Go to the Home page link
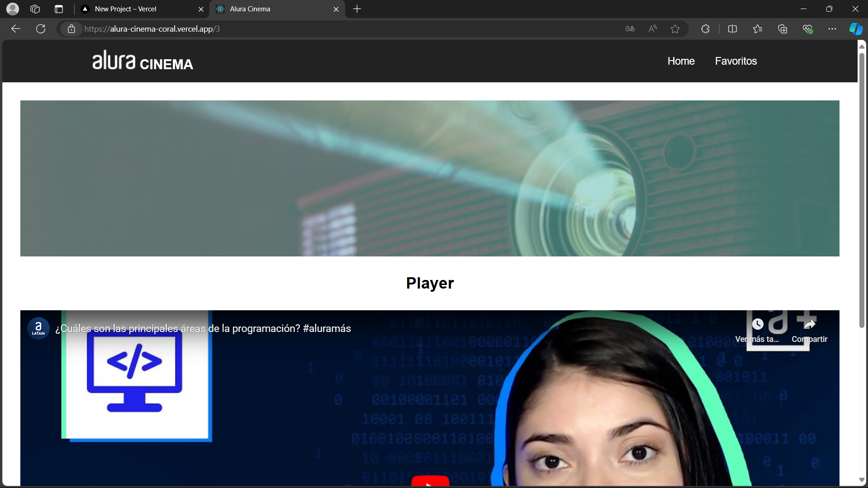 point(681,61)
